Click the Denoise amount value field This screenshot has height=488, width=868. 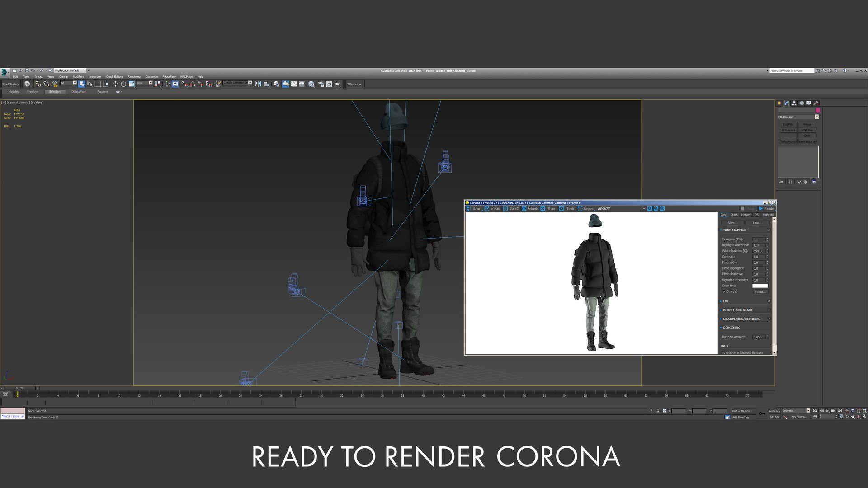758,337
